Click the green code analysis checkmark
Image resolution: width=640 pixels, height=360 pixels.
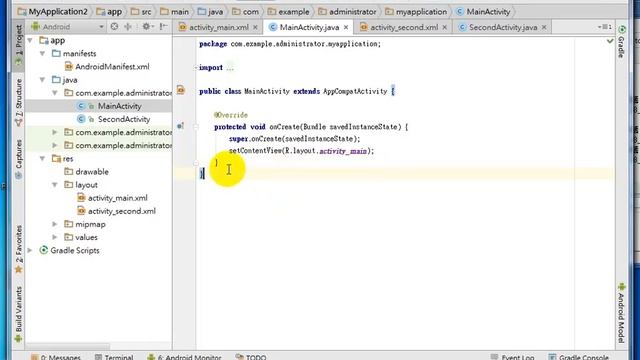coord(610,41)
